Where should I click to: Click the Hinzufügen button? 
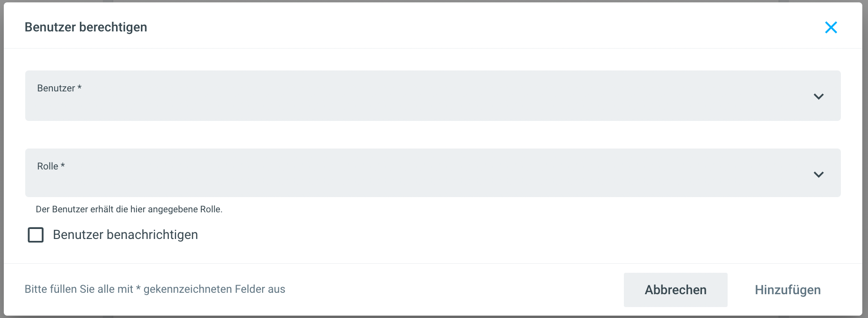[x=787, y=290]
